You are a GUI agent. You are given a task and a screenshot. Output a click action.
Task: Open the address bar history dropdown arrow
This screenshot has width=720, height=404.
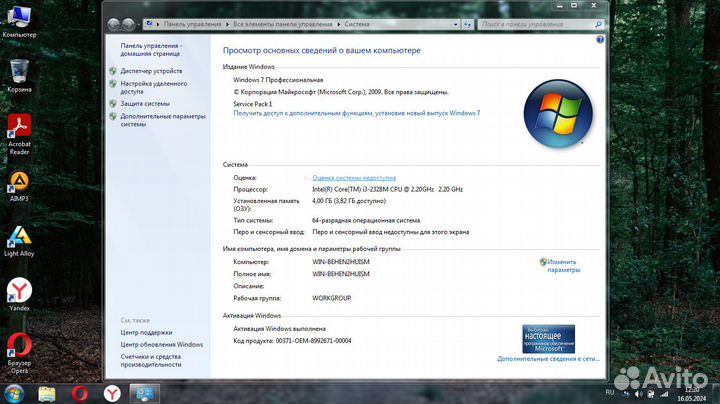tap(456, 24)
